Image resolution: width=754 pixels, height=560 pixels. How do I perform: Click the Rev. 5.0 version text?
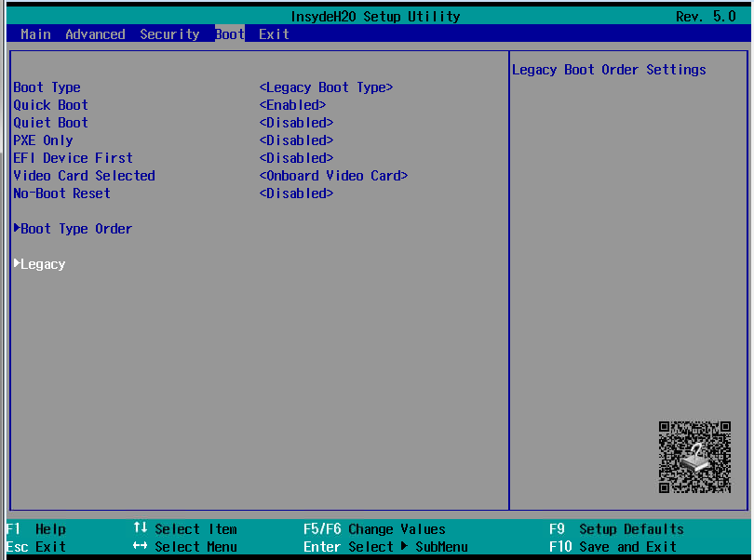point(706,17)
